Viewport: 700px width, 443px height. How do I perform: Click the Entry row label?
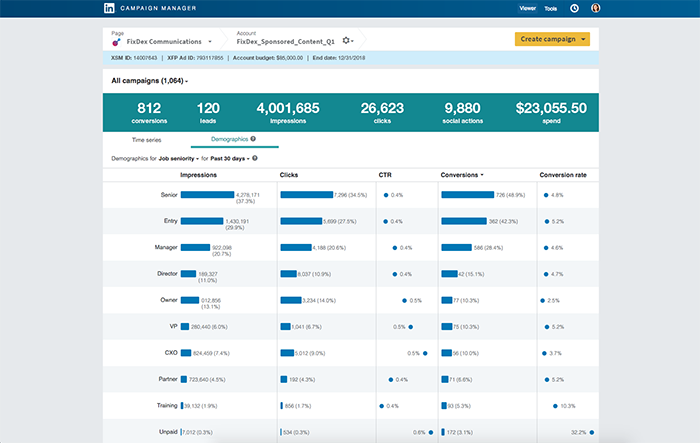171,221
